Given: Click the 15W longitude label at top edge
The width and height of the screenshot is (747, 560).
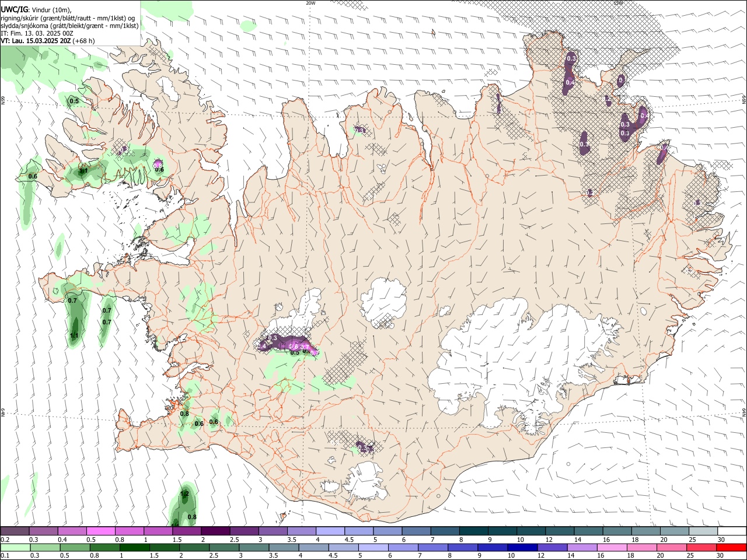Looking at the screenshot, I should tap(618, 3).
